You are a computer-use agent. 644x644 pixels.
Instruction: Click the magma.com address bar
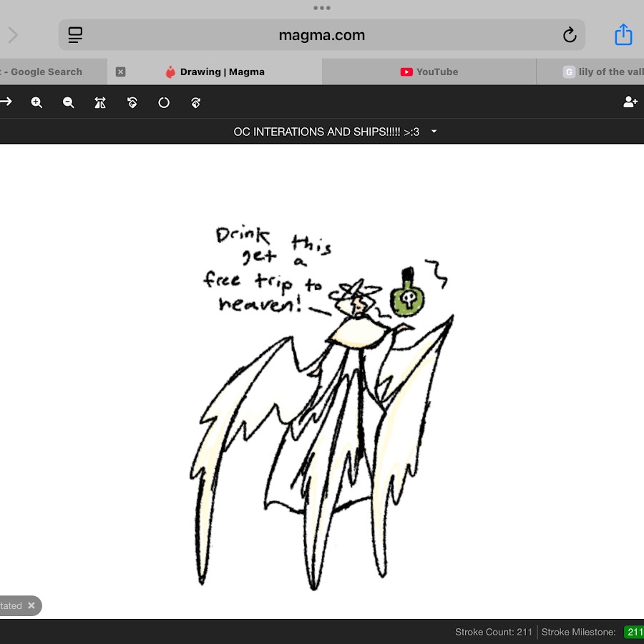point(322,35)
